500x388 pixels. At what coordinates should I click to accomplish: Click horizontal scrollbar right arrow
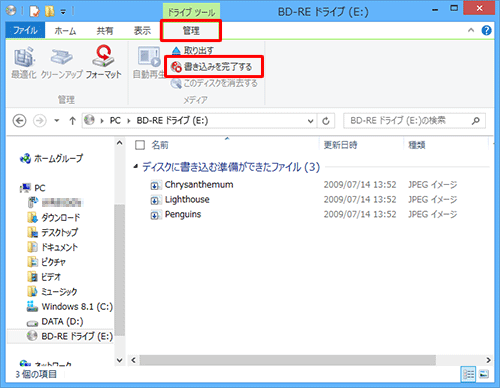pyautogui.click(x=488, y=360)
